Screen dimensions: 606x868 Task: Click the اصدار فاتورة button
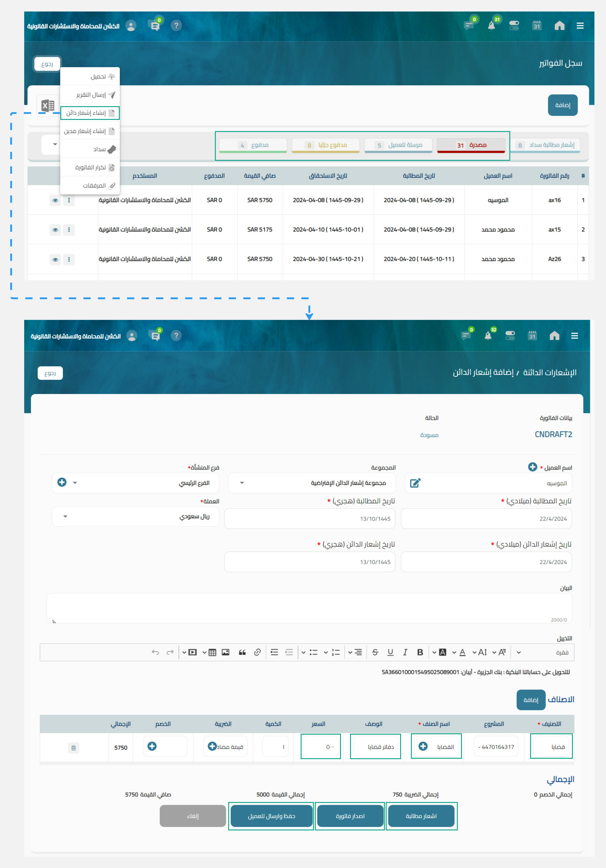click(350, 816)
